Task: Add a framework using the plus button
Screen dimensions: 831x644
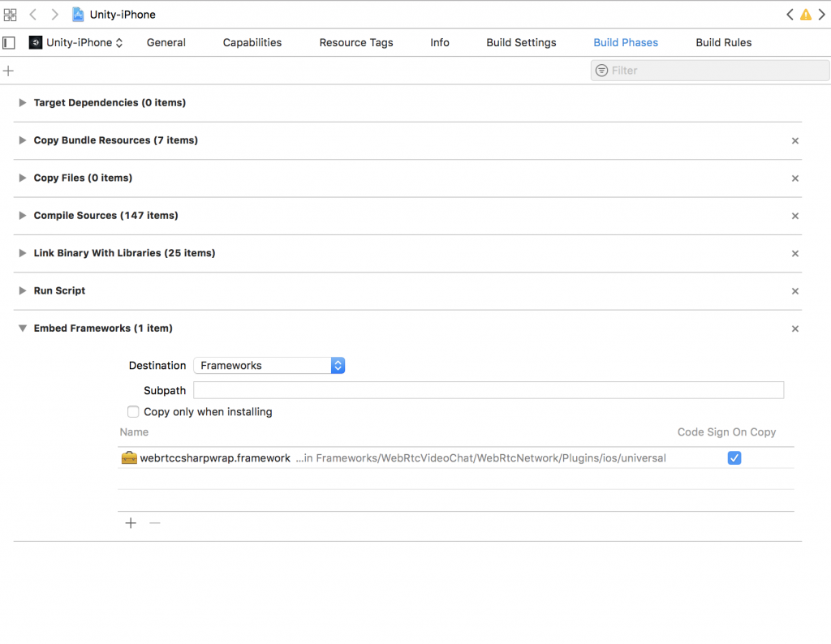Action: tap(131, 523)
